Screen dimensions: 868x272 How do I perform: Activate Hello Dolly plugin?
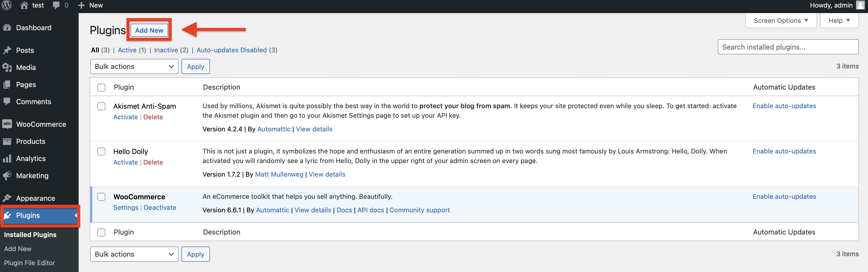pos(125,162)
